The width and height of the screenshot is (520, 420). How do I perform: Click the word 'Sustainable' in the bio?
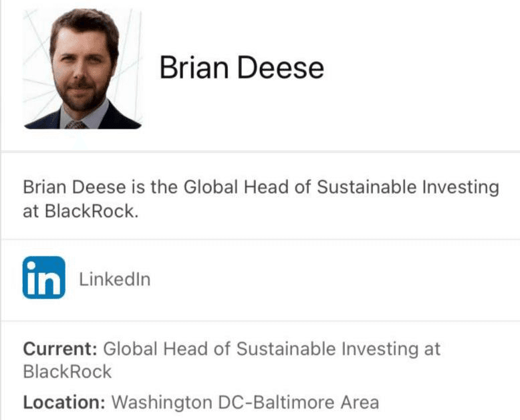click(366, 187)
